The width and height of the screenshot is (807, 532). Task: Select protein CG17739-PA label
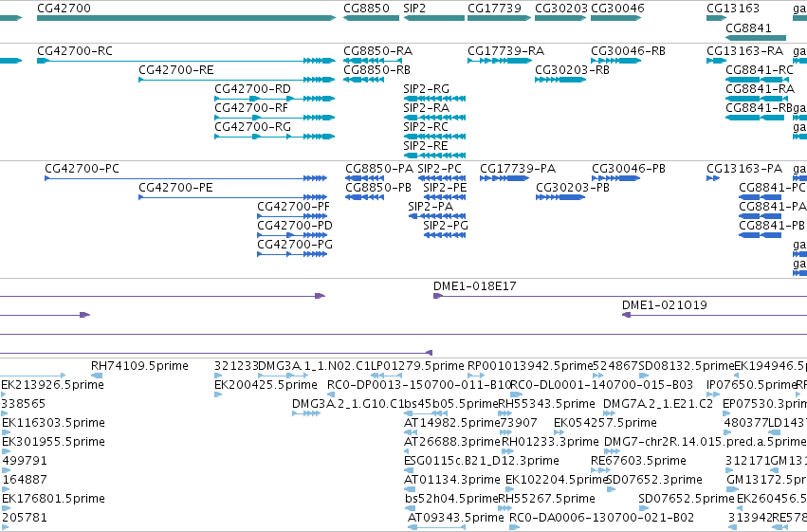pyautogui.click(x=518, y=169)
